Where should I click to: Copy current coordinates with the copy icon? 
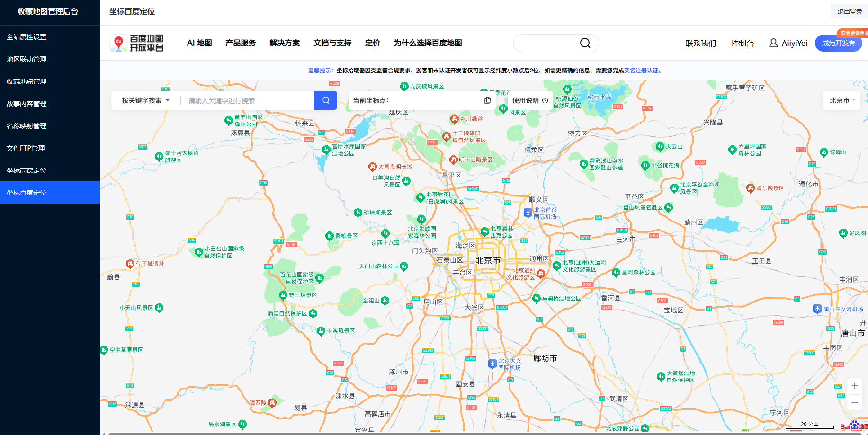[x=487, y=100]
